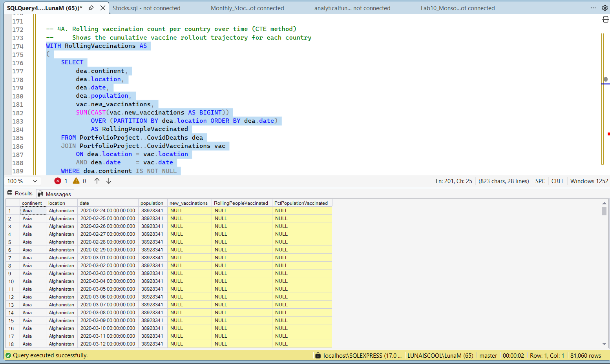The image size is (610, 364).
Task: Click the Ln 201, Ch 25 indicator
Action: point(454,181)
